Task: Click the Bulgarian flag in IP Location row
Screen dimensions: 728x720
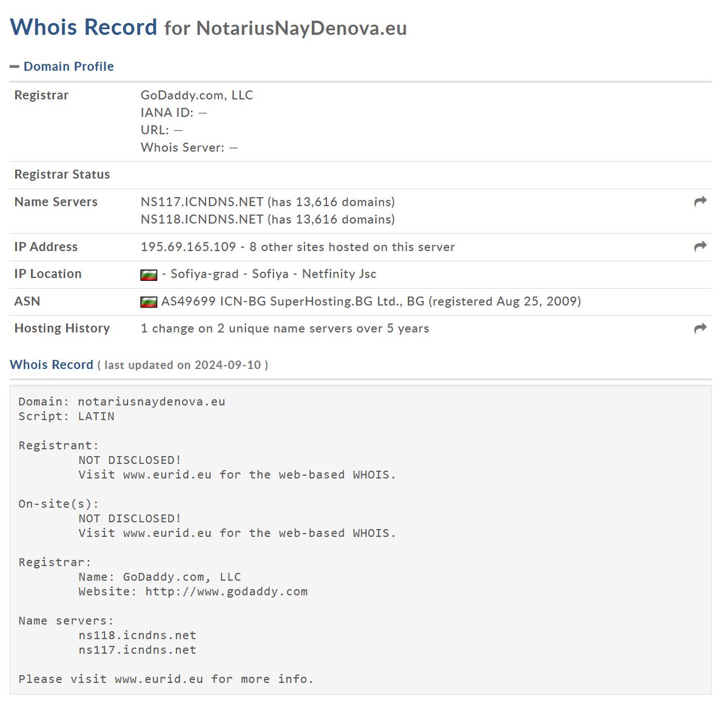Action: (149, 275)
